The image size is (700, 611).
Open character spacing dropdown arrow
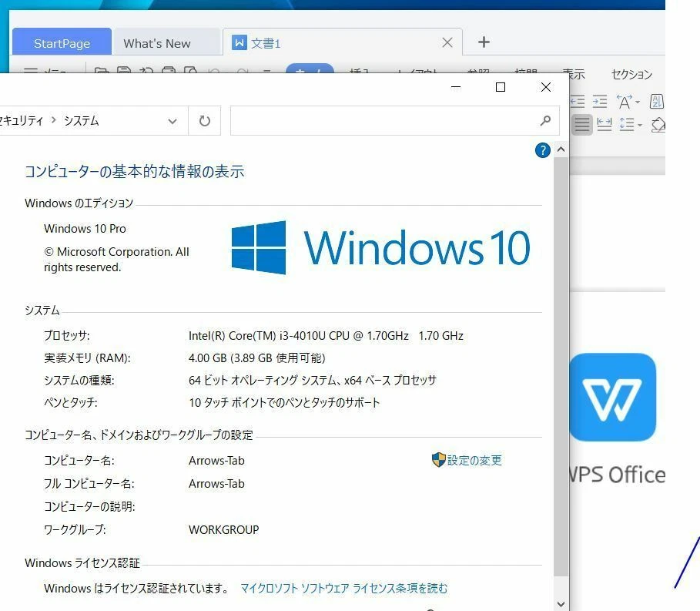click(x=638, y=102)
